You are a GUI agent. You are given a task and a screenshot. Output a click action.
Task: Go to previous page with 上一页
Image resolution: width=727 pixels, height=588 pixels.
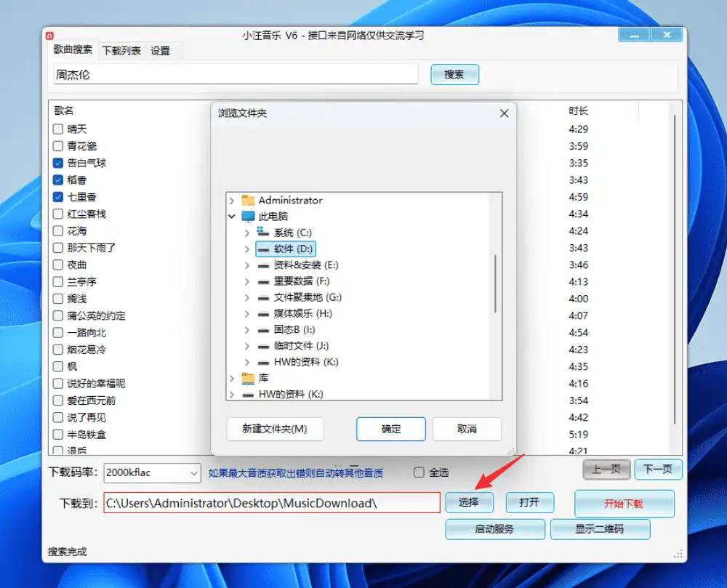click(x=606, y=469)
